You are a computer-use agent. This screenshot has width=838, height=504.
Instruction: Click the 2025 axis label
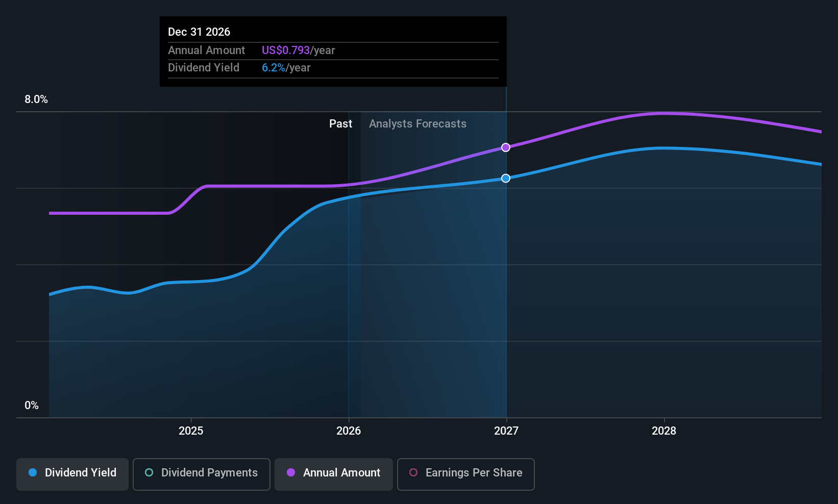pyautogui.click(x=191, y=431)
